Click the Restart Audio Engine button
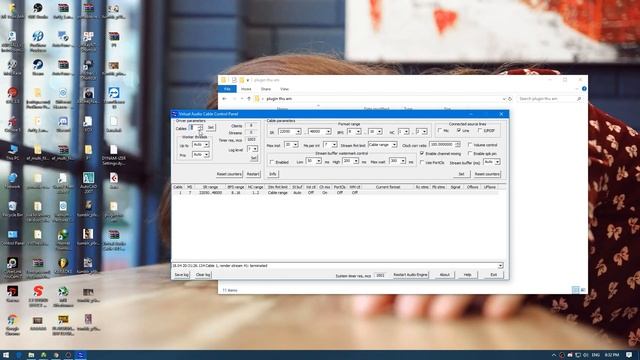Screen dimensions: 640x360 [411, 275]
